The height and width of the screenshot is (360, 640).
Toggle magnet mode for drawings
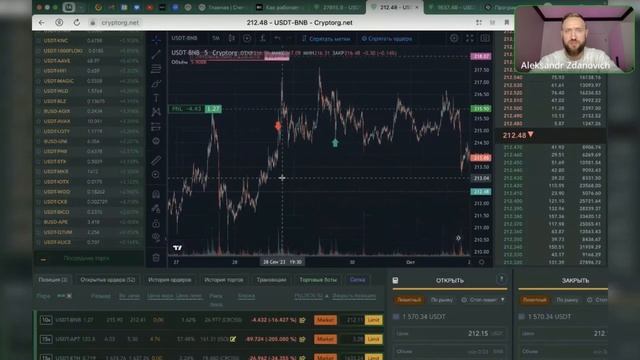pos(156,194)
